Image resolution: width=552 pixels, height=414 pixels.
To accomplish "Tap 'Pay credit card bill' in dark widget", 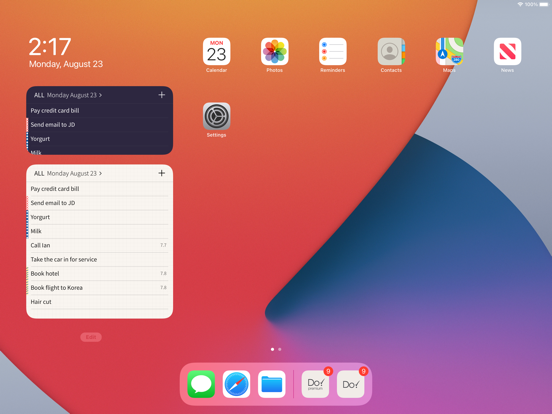I will (99, 111).
